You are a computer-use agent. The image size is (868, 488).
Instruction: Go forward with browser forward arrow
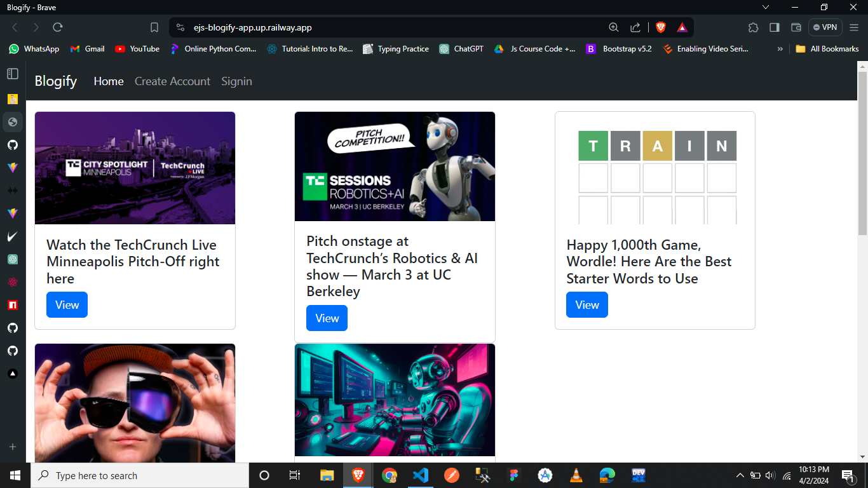pyautogui.click(x=36, y=27)
